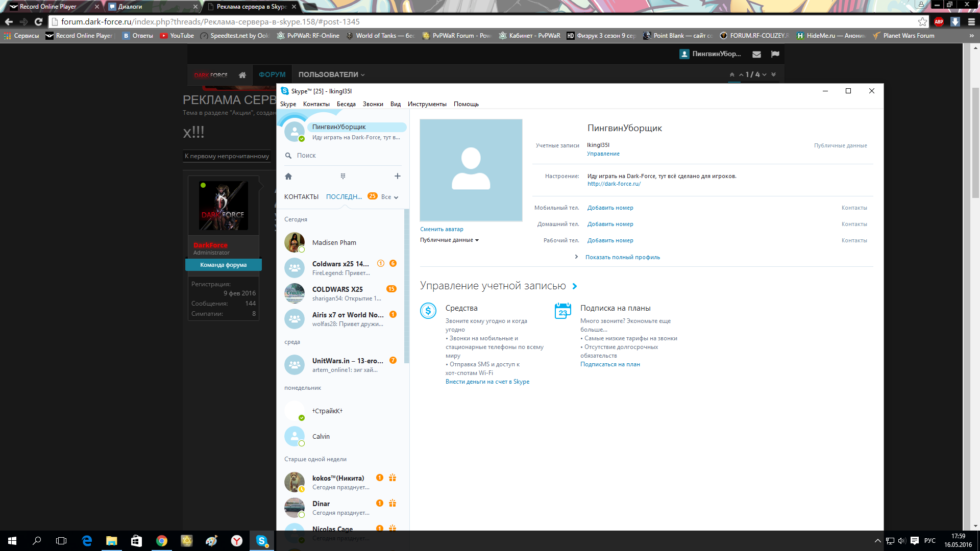Click the large profile avatar picture
The height and width of the screenshot is (551, 980).
click(x=471, y=170)
